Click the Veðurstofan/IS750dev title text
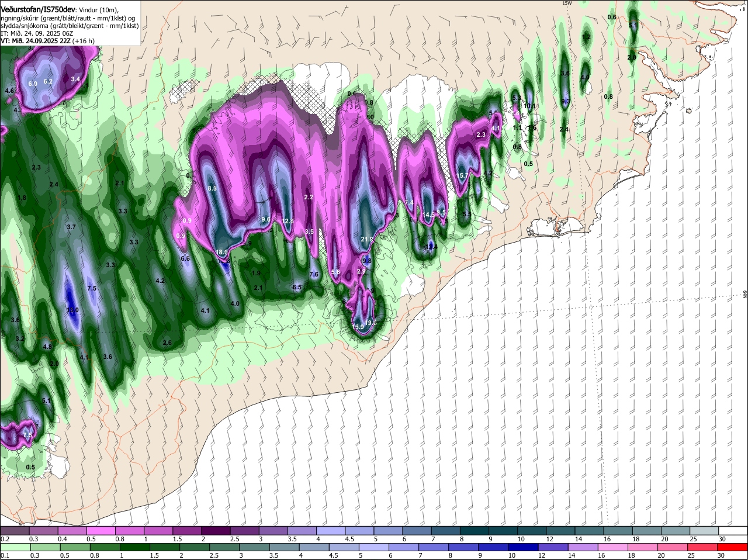748x560 pixels. [x=38, y=9]
